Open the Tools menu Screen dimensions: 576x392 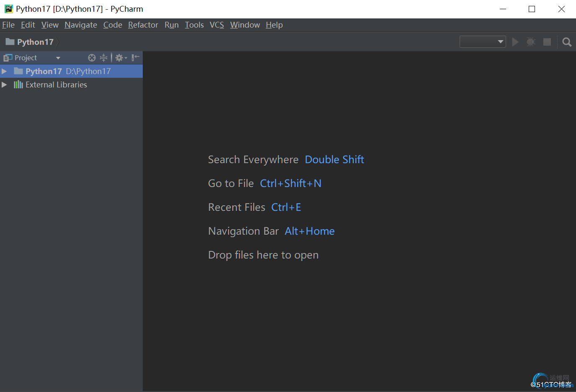(x=194, y=25)
